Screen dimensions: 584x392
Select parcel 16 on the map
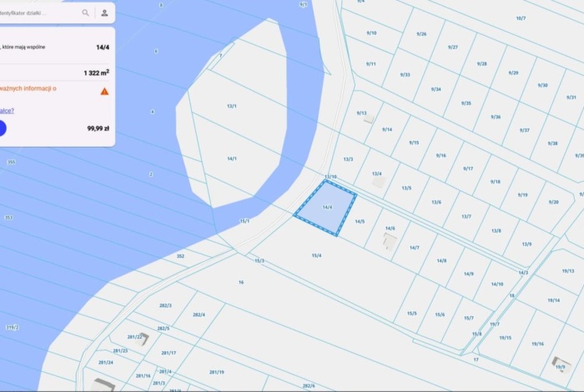point(241,282)
